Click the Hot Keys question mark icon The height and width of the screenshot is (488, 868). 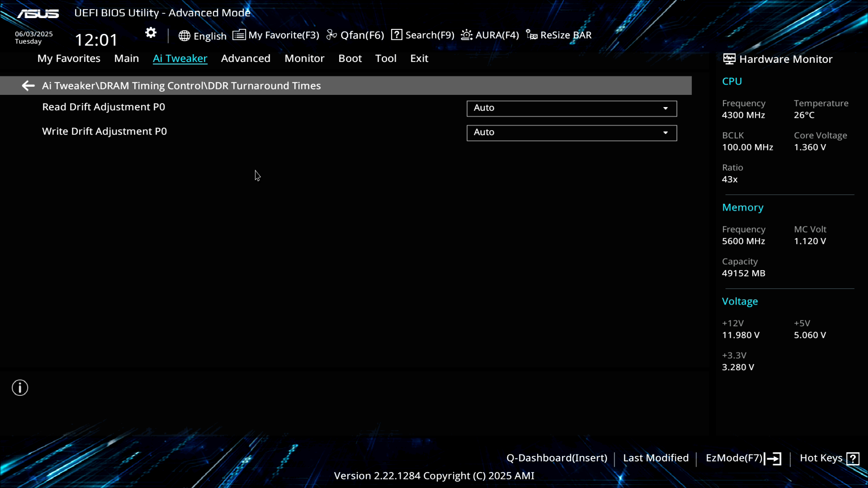click(853, 459)
